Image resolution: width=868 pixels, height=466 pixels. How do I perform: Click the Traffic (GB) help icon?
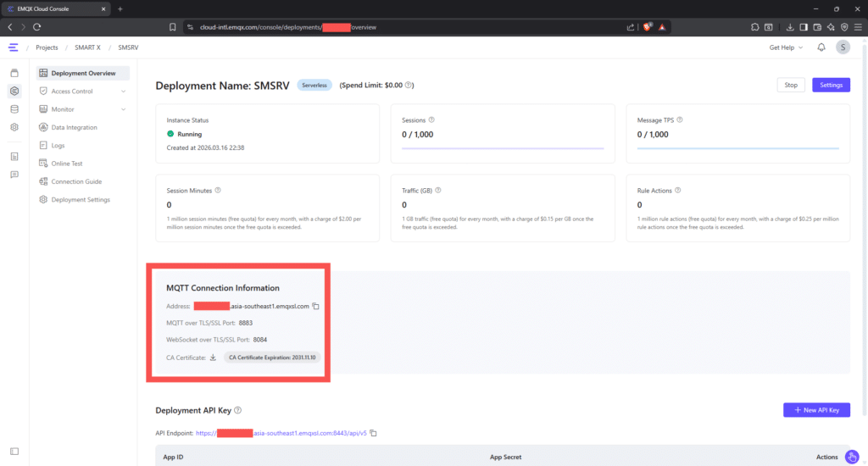click(438, 191)
